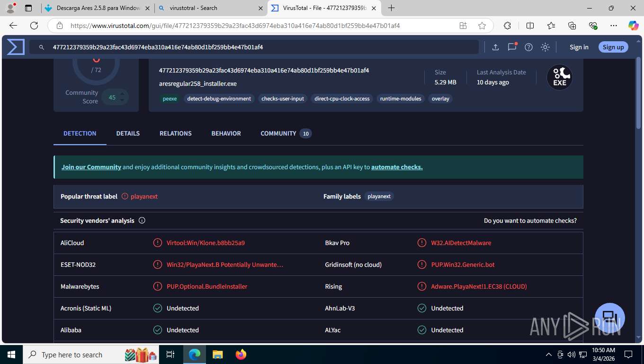Switch to the Descarga Ares 2.5.8 tab
644x364 pixels.
point(98,8)
